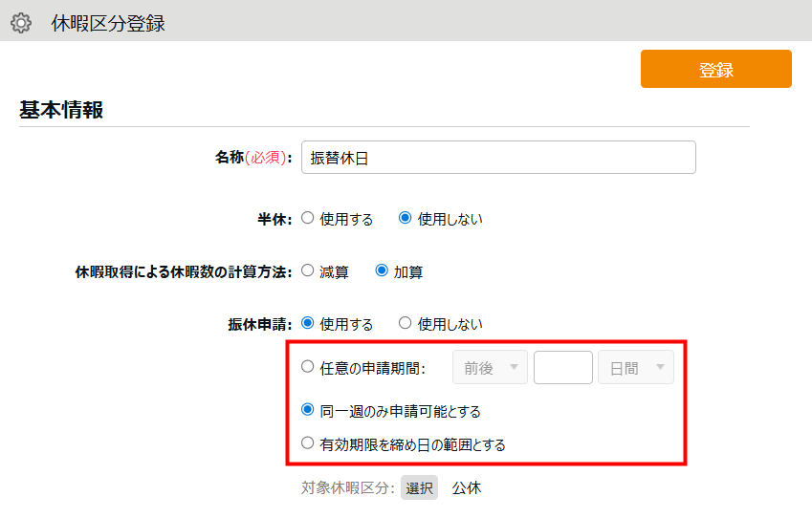Click the 名称 text field containing 振替休日
Image resolution: width=812 pixels, height=518 pixels.
(497, 158)
